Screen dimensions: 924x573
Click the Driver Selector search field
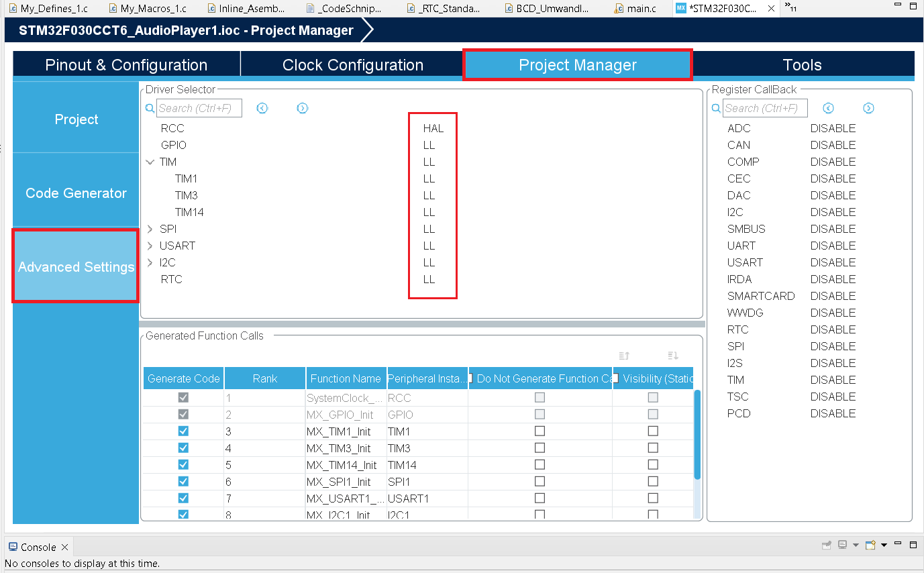coord(199,108)
